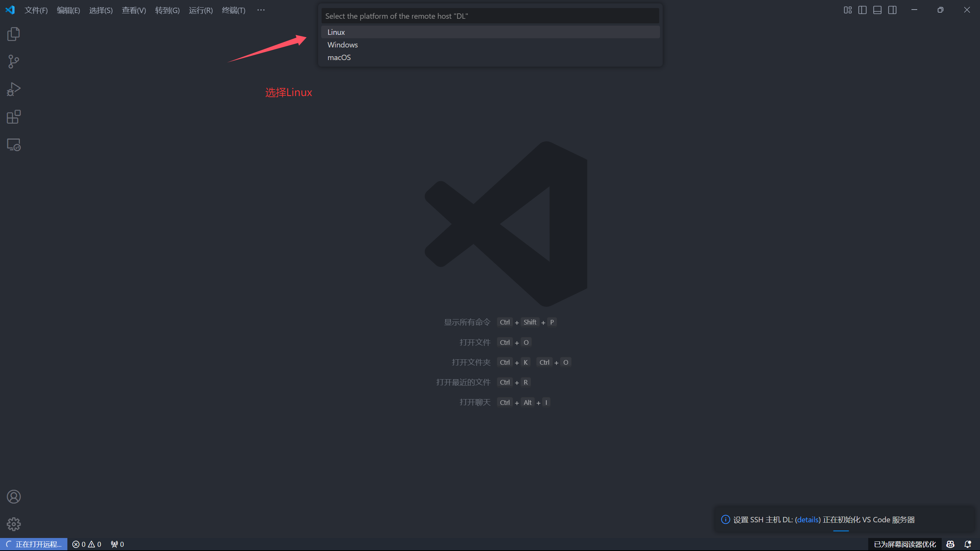980x551 pixels.
Task: Open the Extensions view
Action: pos(13,117)
